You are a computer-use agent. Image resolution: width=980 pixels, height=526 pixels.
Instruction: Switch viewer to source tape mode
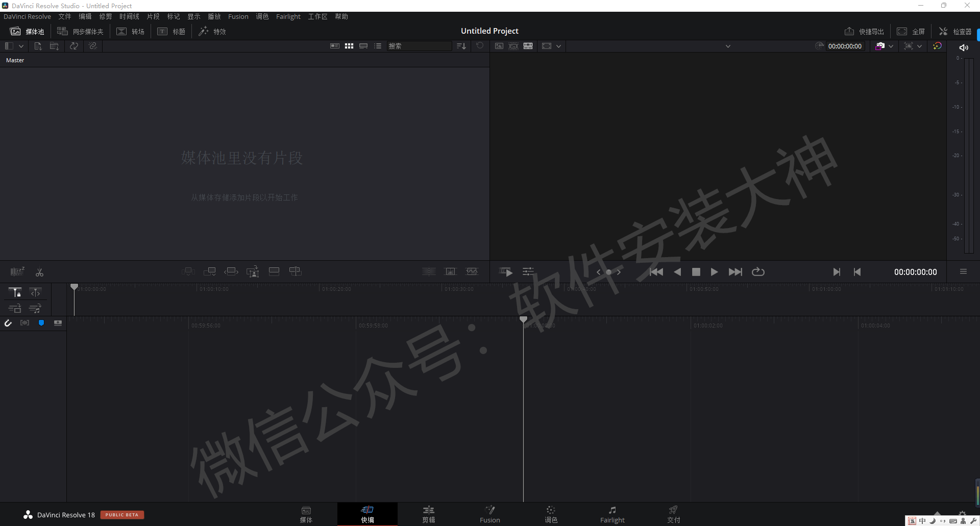click(513, 46)
